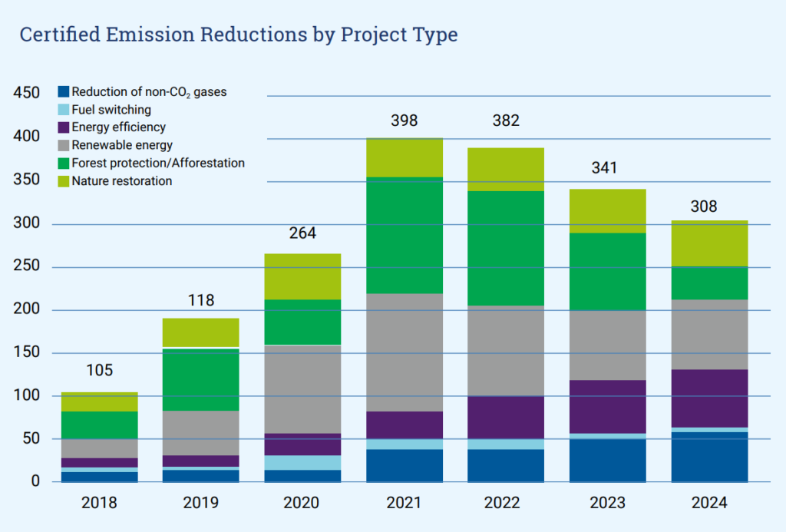
Task: Select the dark green segment of 2019 bar
Action: click(x=201, y=380)
